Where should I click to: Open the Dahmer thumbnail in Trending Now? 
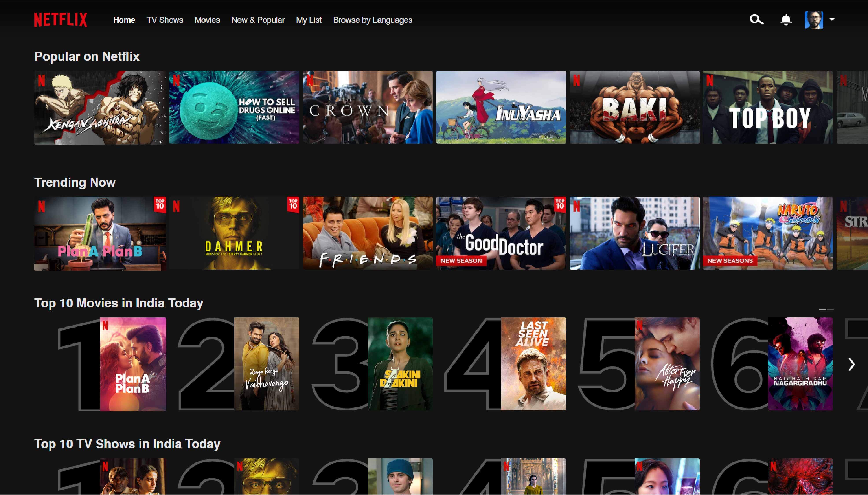click(234, 233)
